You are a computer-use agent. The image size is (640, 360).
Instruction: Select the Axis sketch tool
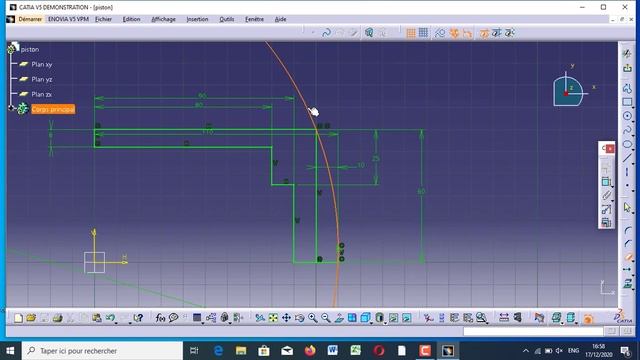[627, 172]
